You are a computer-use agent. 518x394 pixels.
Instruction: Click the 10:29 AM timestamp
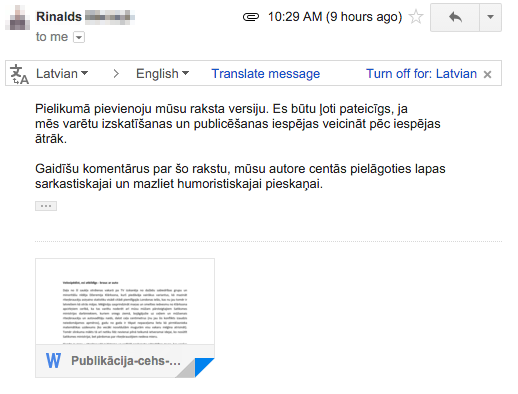[335, 17]
